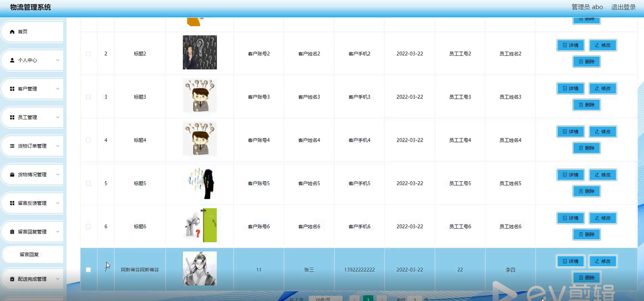Open the question-marks thumbnail in row 标题2

[x=200, y=52]
